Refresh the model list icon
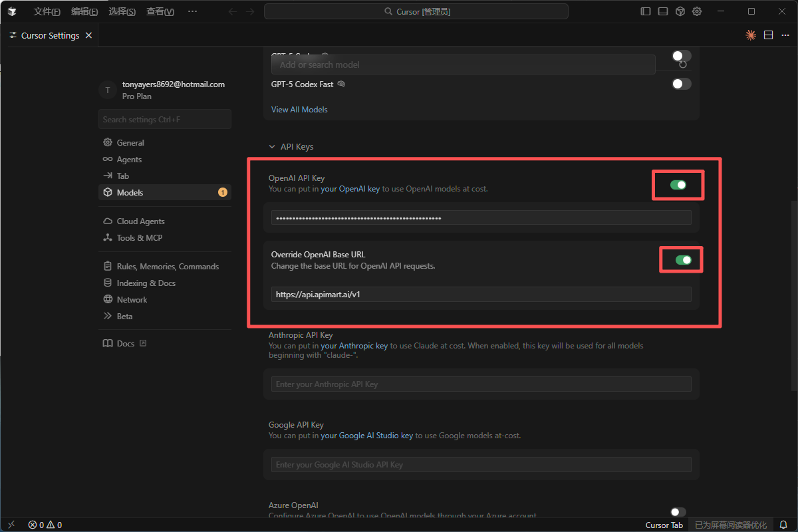The width and height of the screenshot is (798, 532). click(x=683, y=65)
